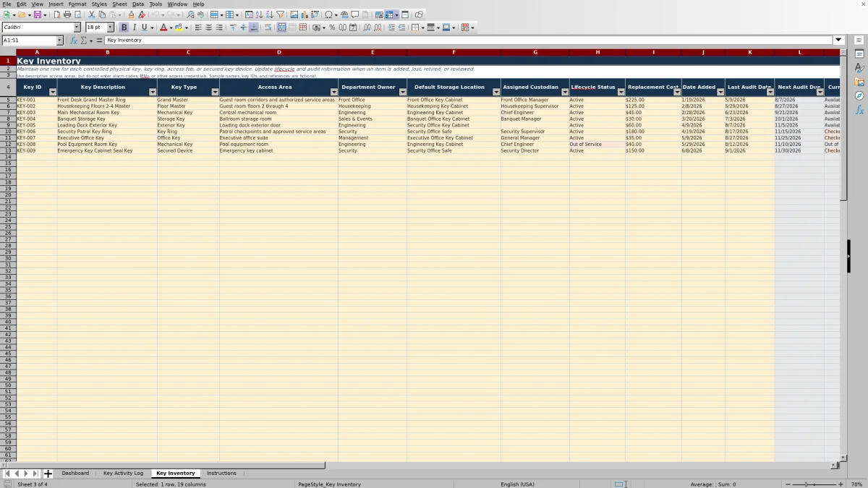Open the Data menu
868x488 pixels.
pos(137,4)
